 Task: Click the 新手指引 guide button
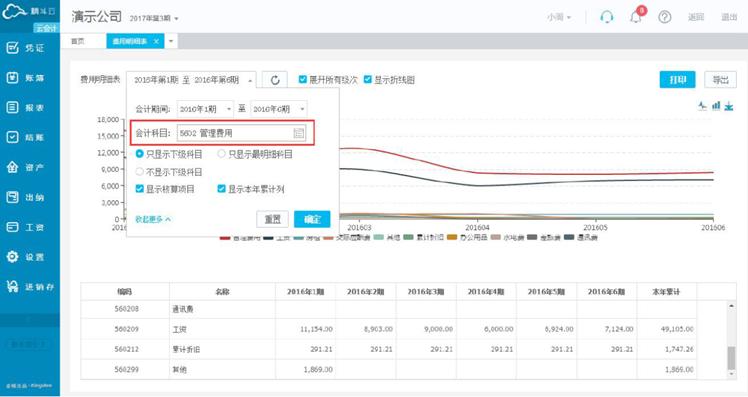pyautogui.click(x=29, y=344)
